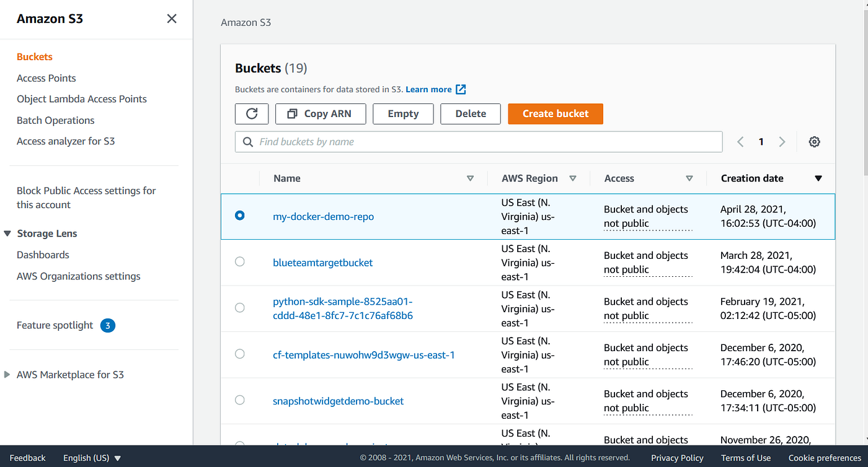The height and width of the screenshot is (467, 868).
Task: Collapse the Storage Lens section
Action: click(x=7, y=234)
